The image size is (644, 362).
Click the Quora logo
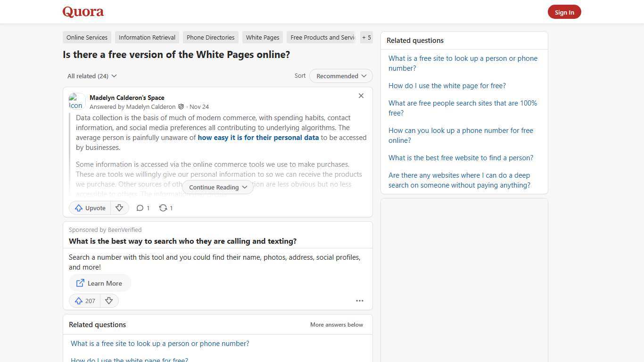pos(83,12)
